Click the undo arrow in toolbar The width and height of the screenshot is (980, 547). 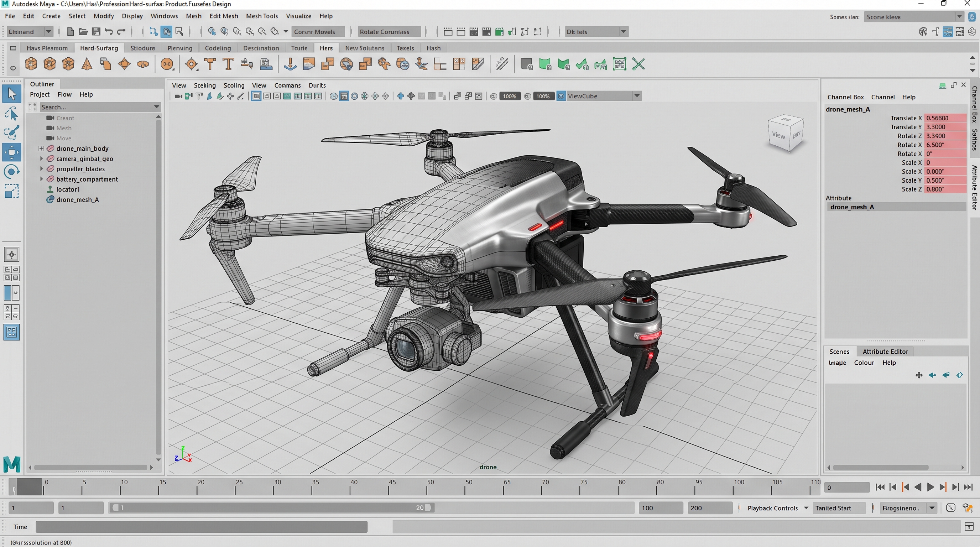(109, 32)
